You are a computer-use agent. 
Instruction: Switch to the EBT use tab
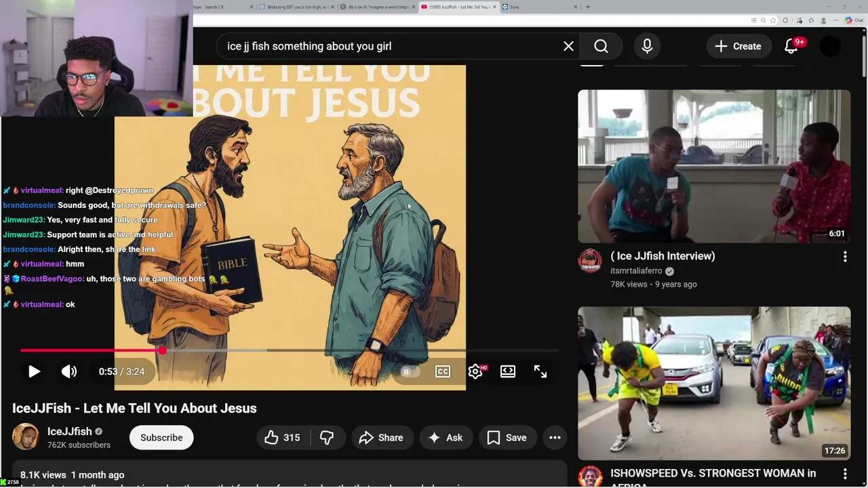coord(296,7)
